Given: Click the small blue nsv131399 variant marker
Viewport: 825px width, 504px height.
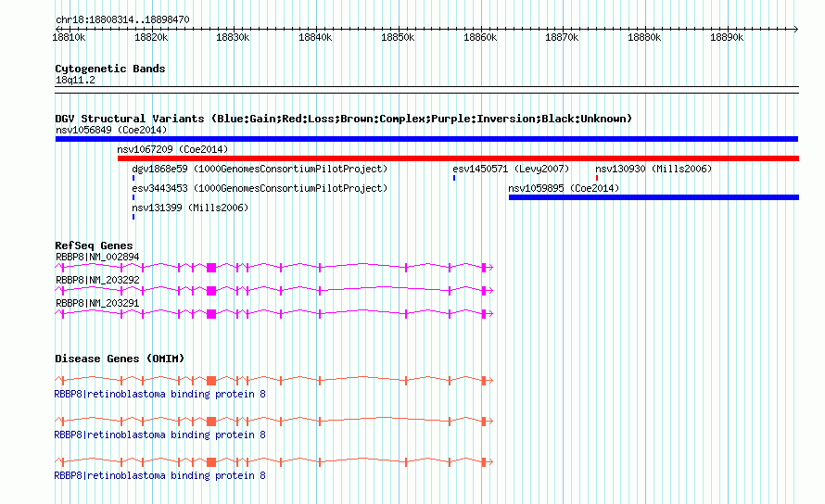Looking at the screenshot, I should [x=133, y=217].
